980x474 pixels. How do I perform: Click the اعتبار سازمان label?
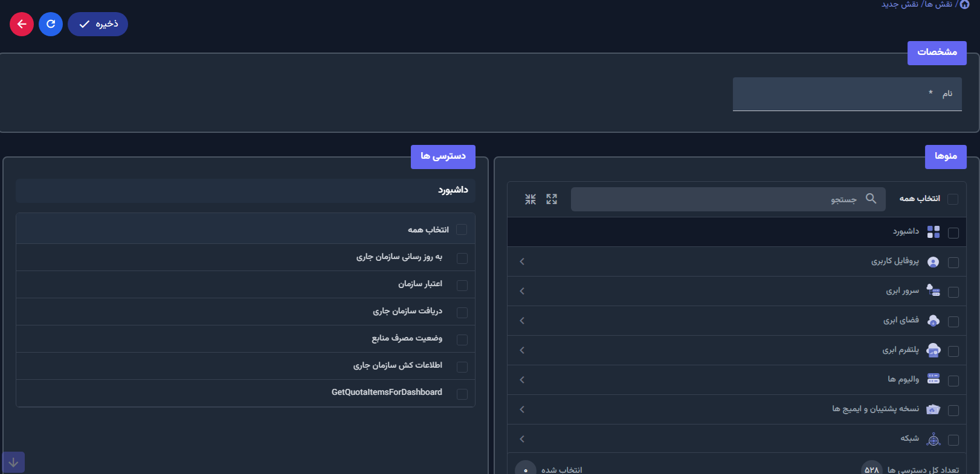click(420, 284)
